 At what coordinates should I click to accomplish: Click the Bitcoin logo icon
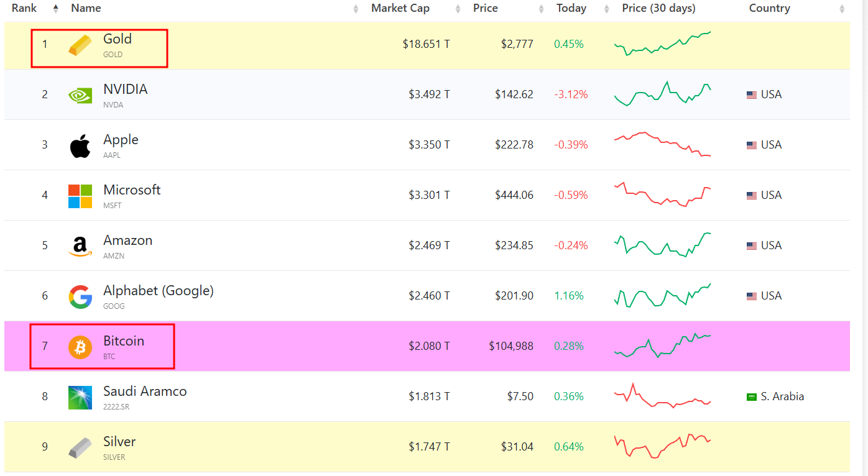pos(80,347)
